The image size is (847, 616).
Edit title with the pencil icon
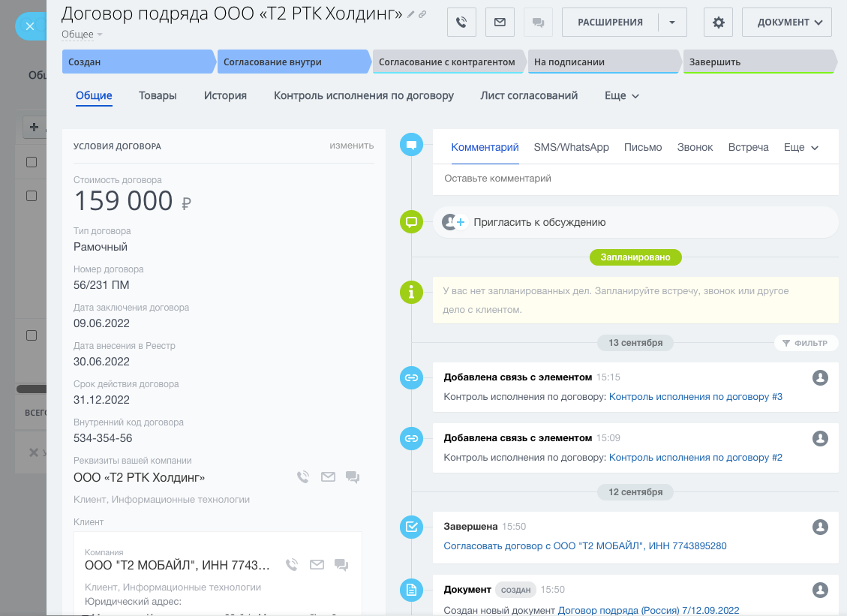[410, 14]
